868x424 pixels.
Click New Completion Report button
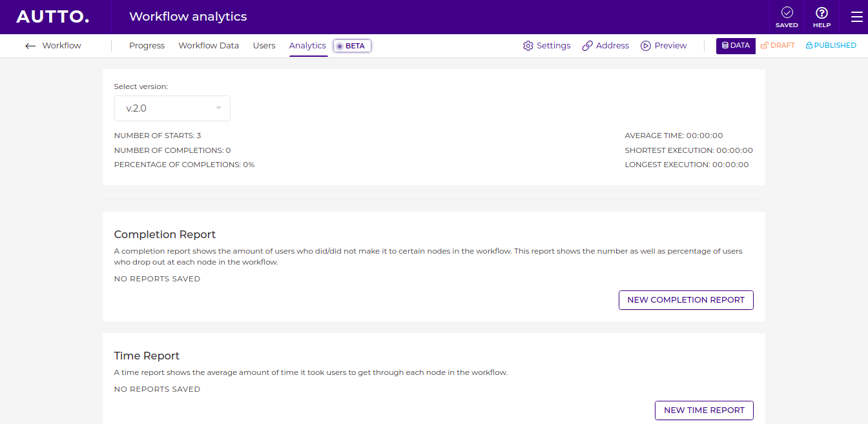click(686, 300)
